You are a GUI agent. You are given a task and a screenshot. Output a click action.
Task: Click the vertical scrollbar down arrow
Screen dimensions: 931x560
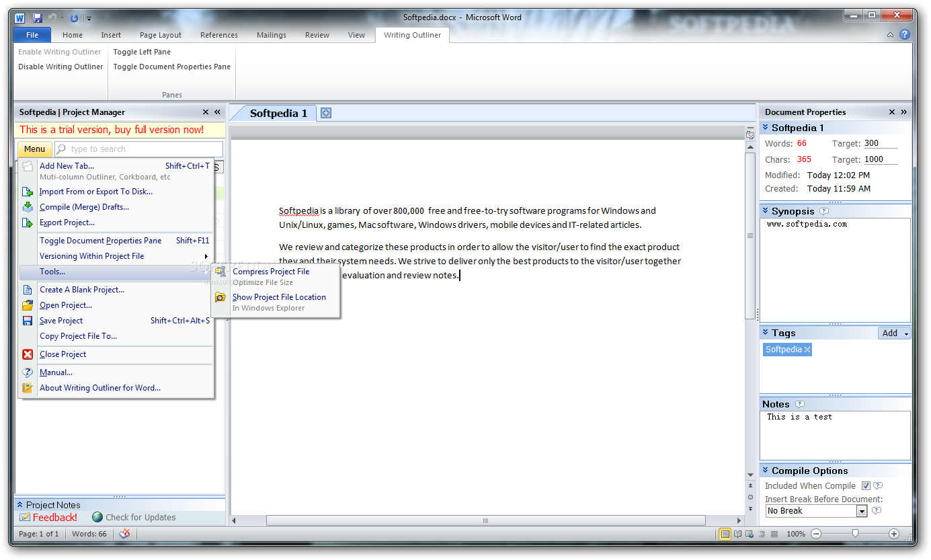(750, 475)
